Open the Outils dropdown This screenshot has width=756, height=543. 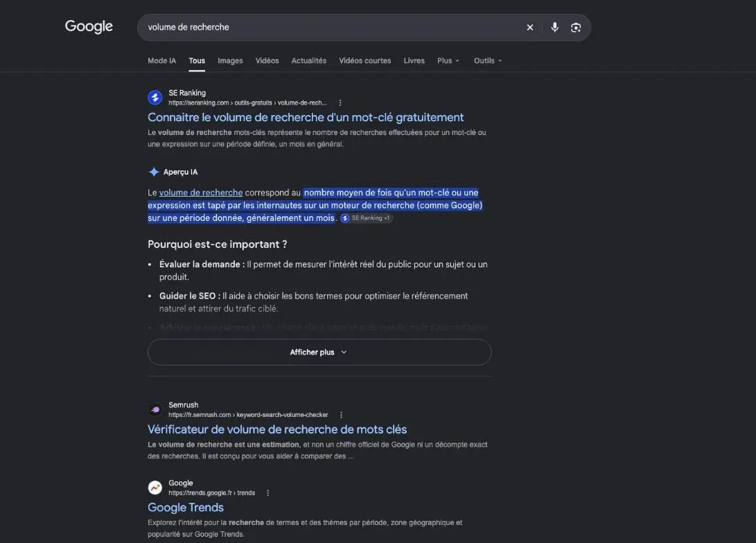488,61
